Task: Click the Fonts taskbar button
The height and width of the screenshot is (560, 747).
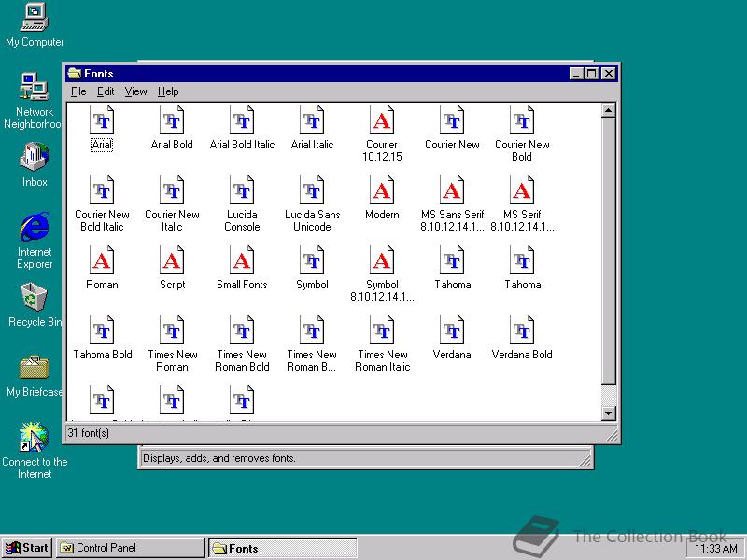Action: 283,548
